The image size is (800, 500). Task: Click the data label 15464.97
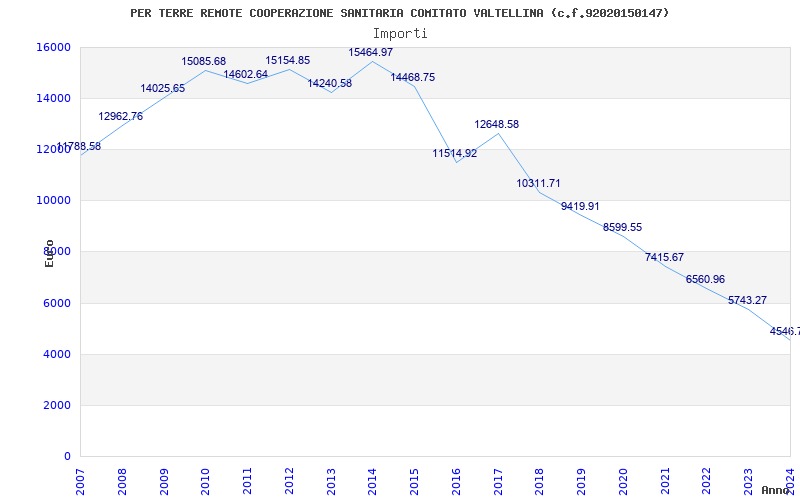(370, 53)
